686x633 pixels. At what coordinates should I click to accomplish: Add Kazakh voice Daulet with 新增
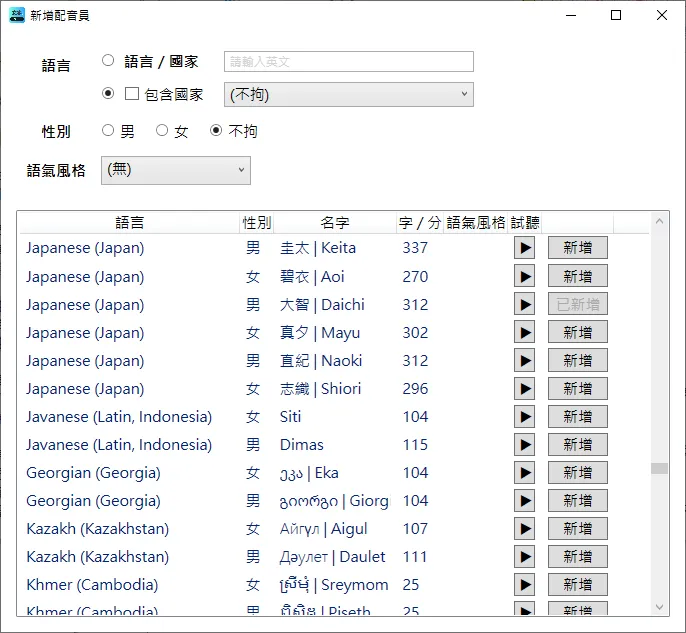[578, 556]
